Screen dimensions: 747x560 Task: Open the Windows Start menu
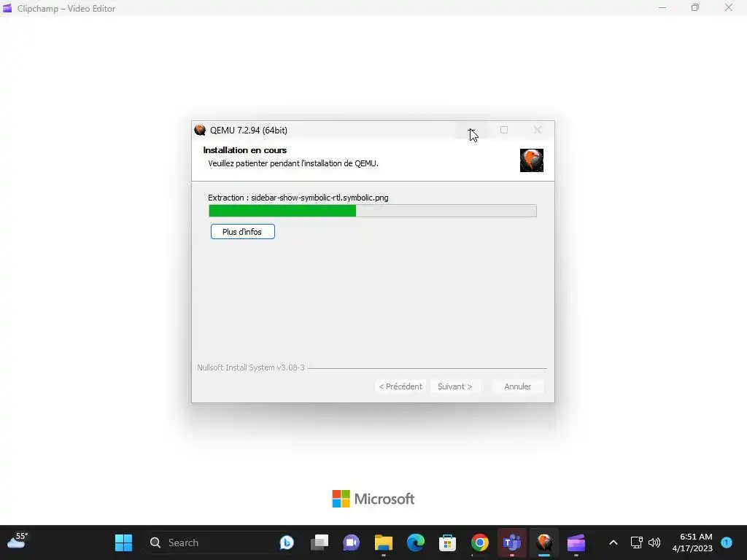[123, 542]
